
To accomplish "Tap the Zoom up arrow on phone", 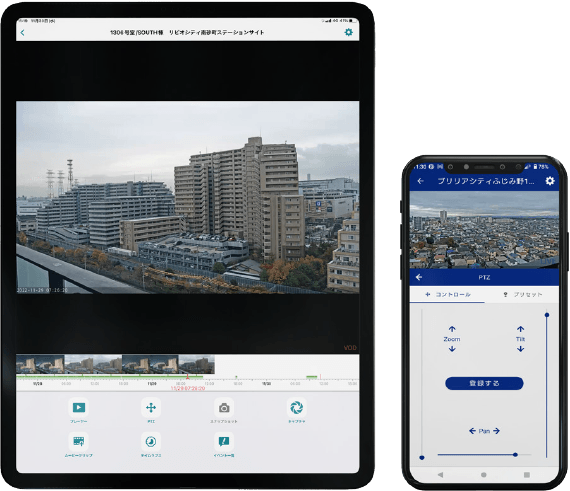I will point(452,329).
